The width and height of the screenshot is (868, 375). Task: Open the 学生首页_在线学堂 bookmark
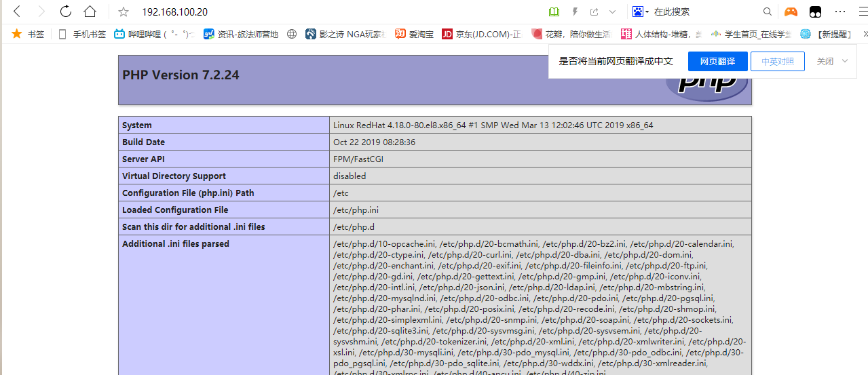pos(751,34)
